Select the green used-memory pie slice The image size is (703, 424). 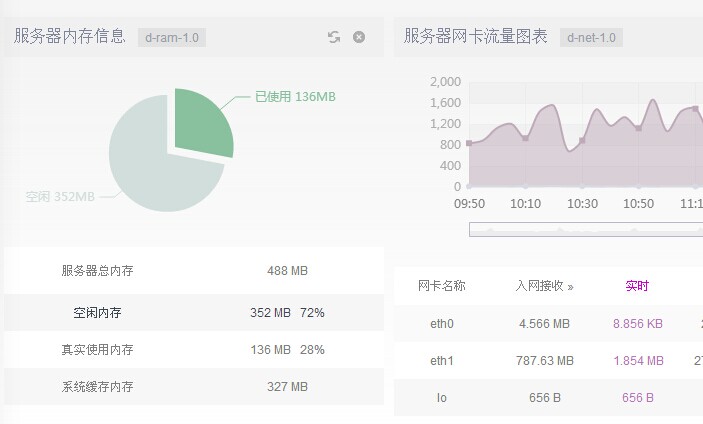[203, 120]
